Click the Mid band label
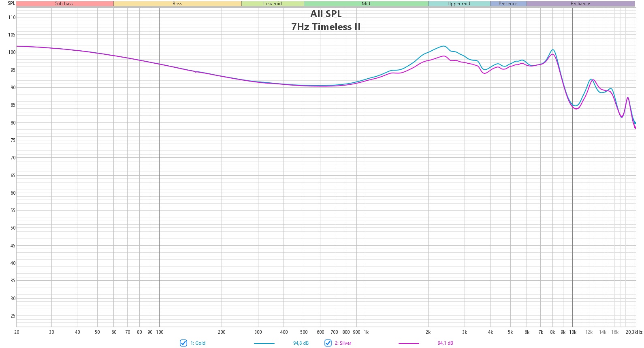This screenshot has height=348, width=644. coord(366,4)
